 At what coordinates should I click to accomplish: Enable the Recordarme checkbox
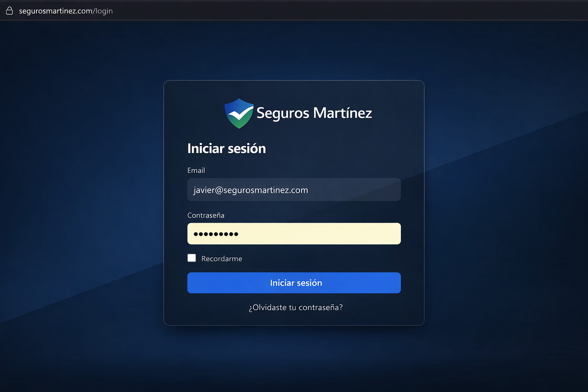tap(191, 258)
